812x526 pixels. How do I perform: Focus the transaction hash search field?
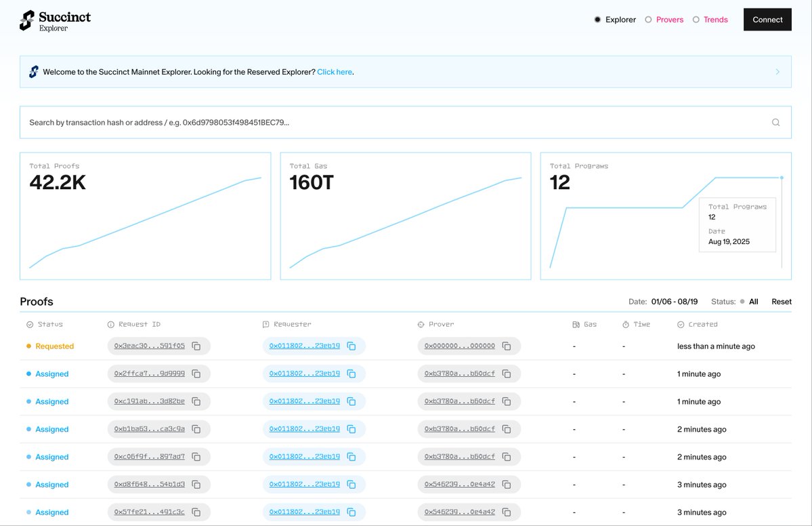406,122
